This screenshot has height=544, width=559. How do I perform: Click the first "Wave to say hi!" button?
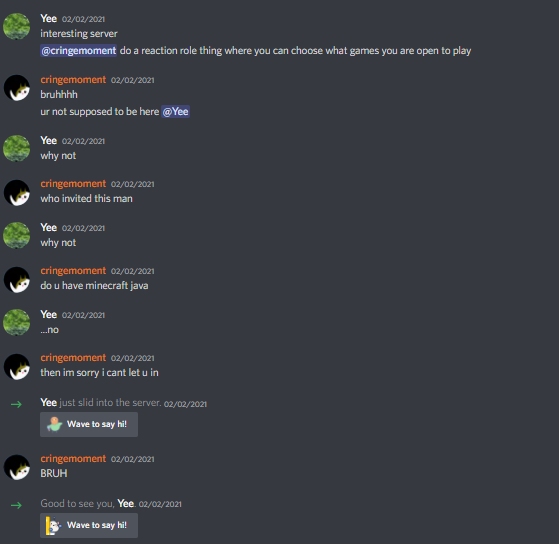click(x=89, y=424)
